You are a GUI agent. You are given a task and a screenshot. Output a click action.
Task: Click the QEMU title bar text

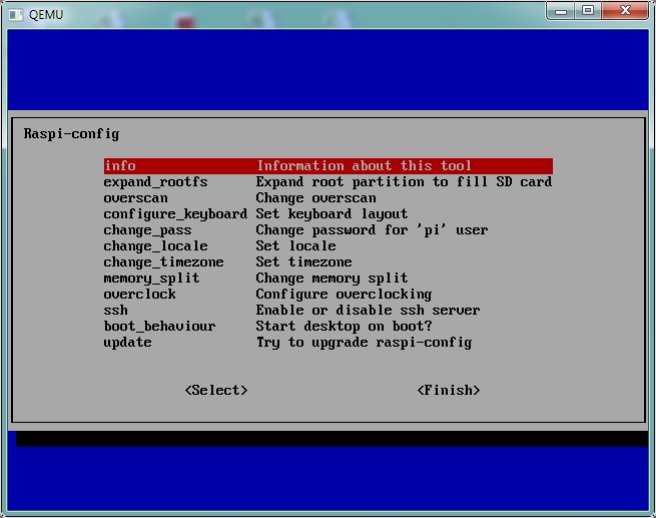[46, 15]
